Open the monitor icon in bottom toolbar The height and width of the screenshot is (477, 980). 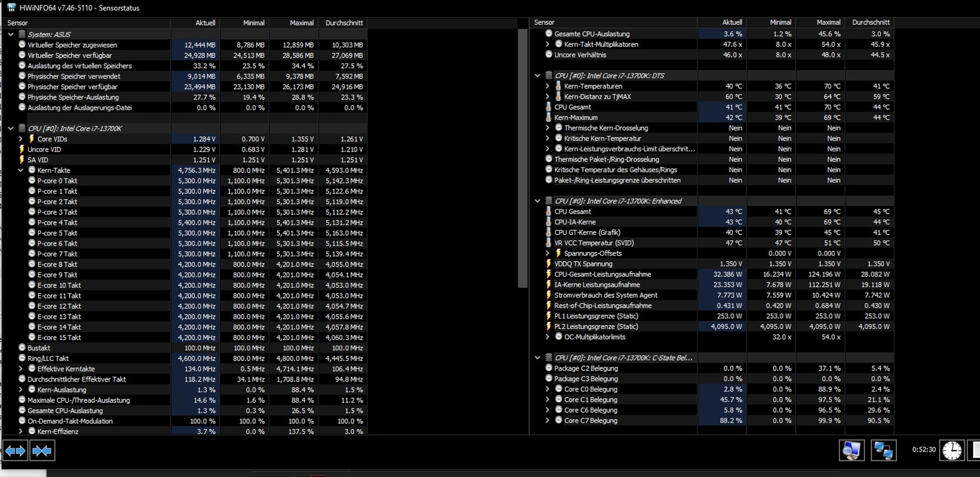(x=851, y=450)
